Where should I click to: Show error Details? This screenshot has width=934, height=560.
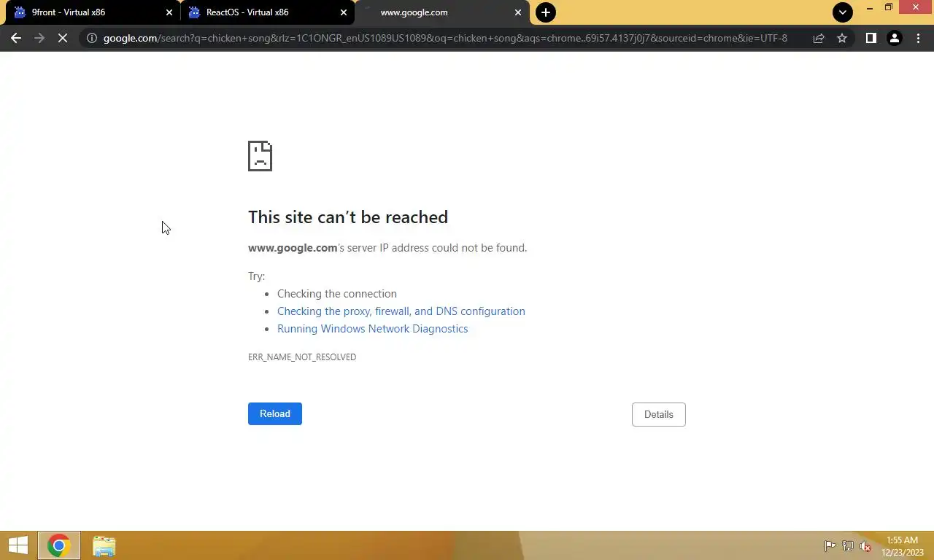[658, 414]
